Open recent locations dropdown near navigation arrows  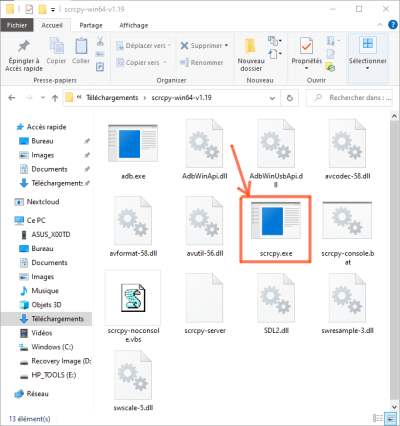[43, 98]
